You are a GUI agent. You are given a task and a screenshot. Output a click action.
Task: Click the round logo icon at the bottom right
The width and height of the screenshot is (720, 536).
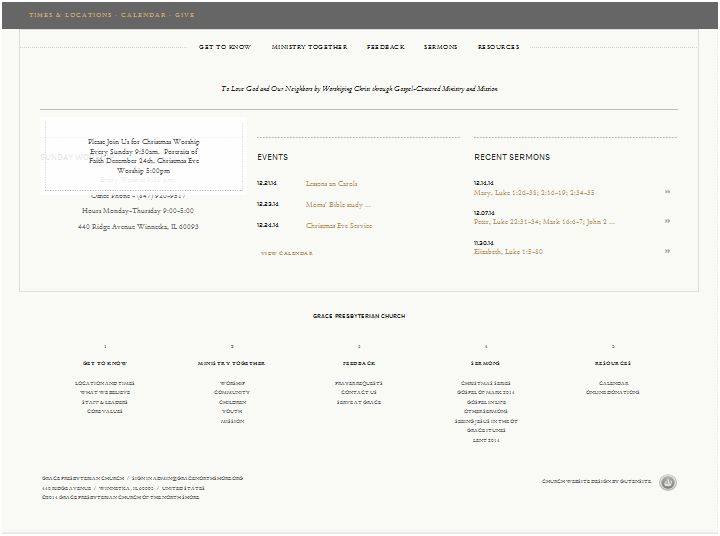click(668, 482)
